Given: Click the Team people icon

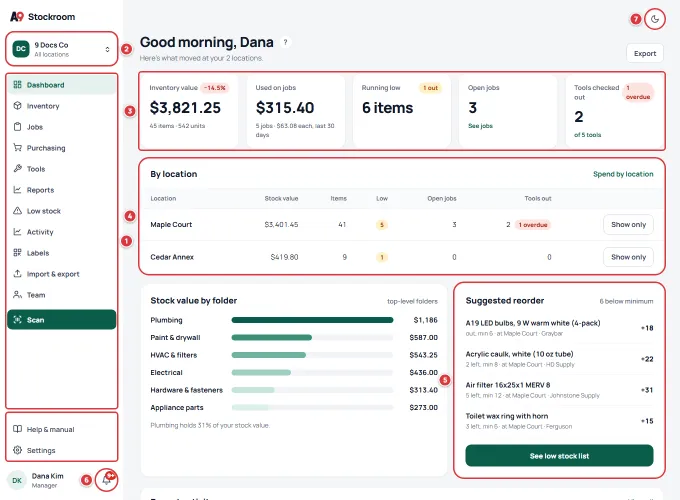Looking at the screenshot, I should (17, 294).
